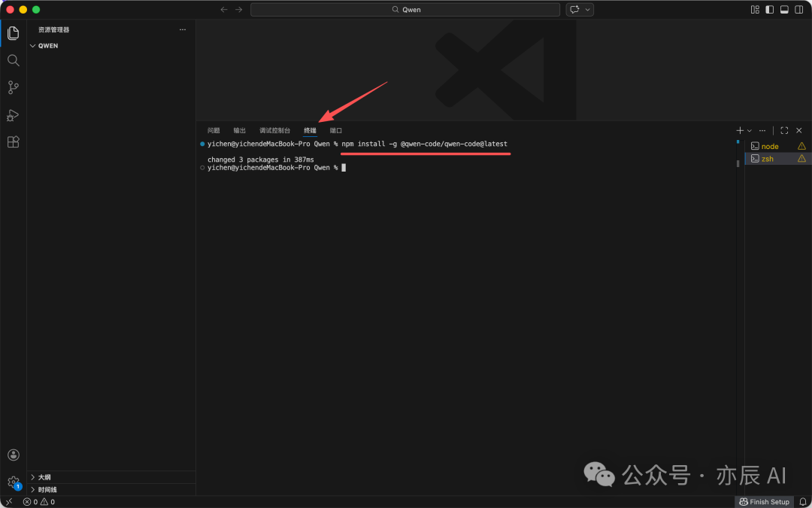The height and width of the screenshot is (508, 812).
Task: Switch to the 输出 output tab
Action: (239, 129)
